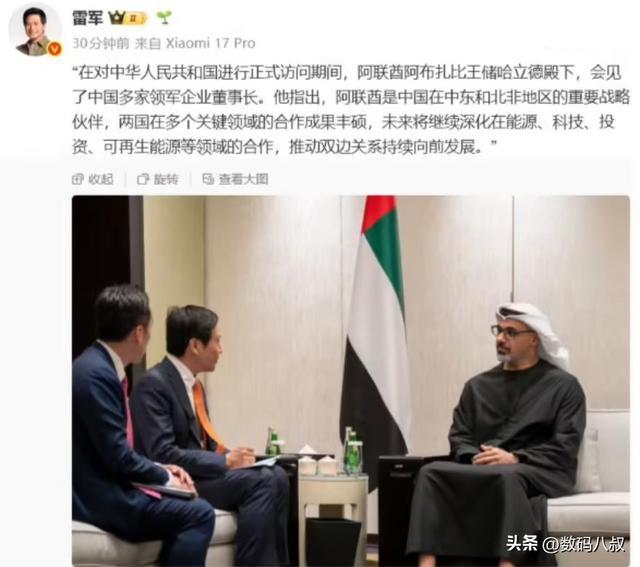Click the orange verified badge on avatar

pos(55,49)
